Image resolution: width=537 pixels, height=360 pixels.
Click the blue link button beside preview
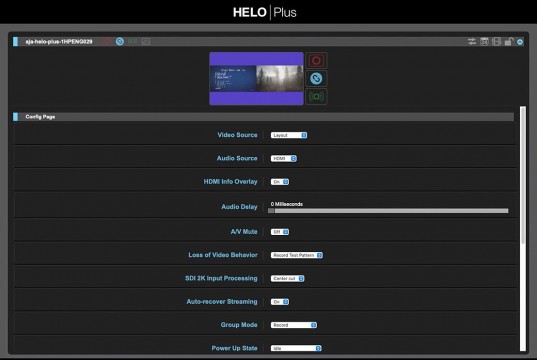click(x=316, y=78)
